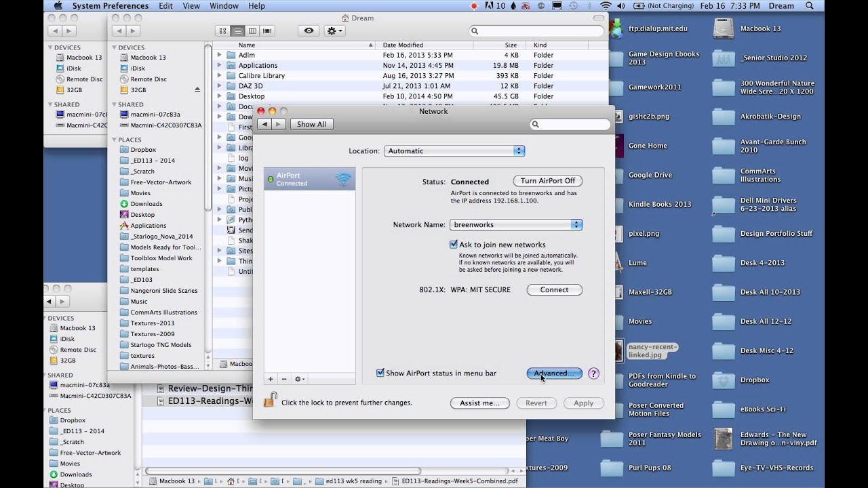This screenshot has width=868, height=488.
Task: Expand the Adlm folder row
Action: point(219,55)
